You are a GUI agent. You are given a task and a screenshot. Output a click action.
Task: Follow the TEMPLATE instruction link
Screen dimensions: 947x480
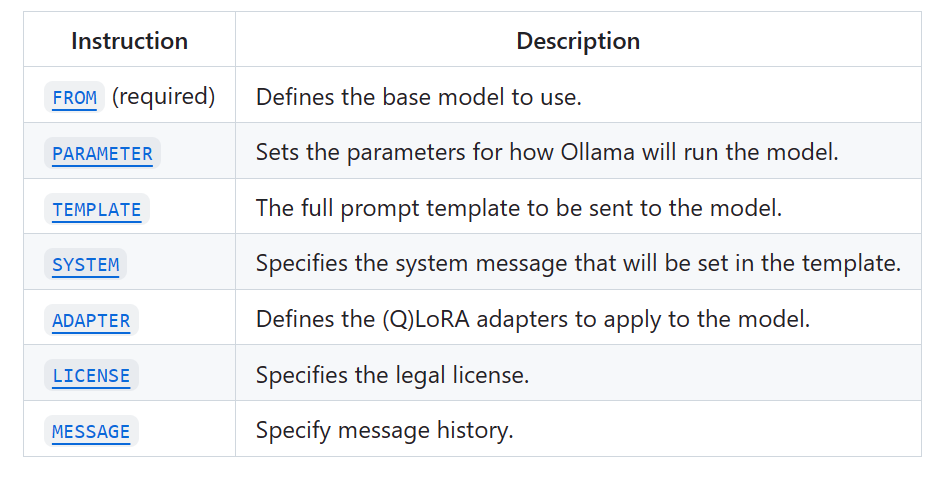[97, 210]
